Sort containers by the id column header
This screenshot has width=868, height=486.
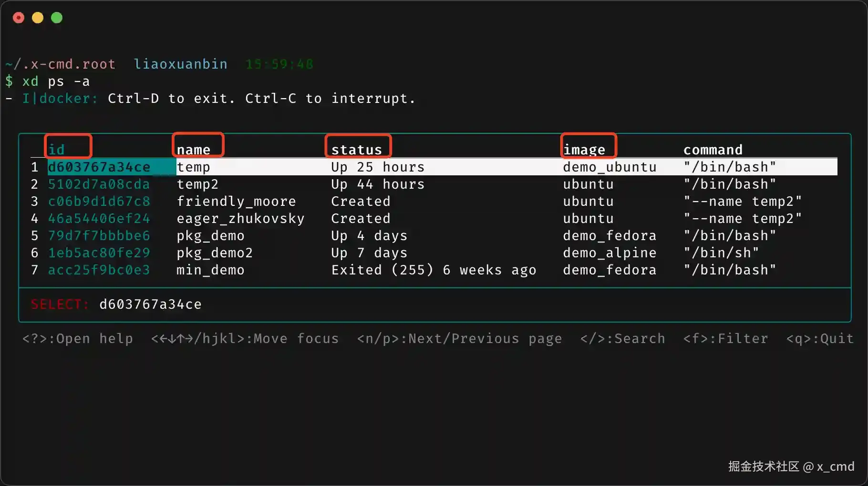click(x=56, y=149)
